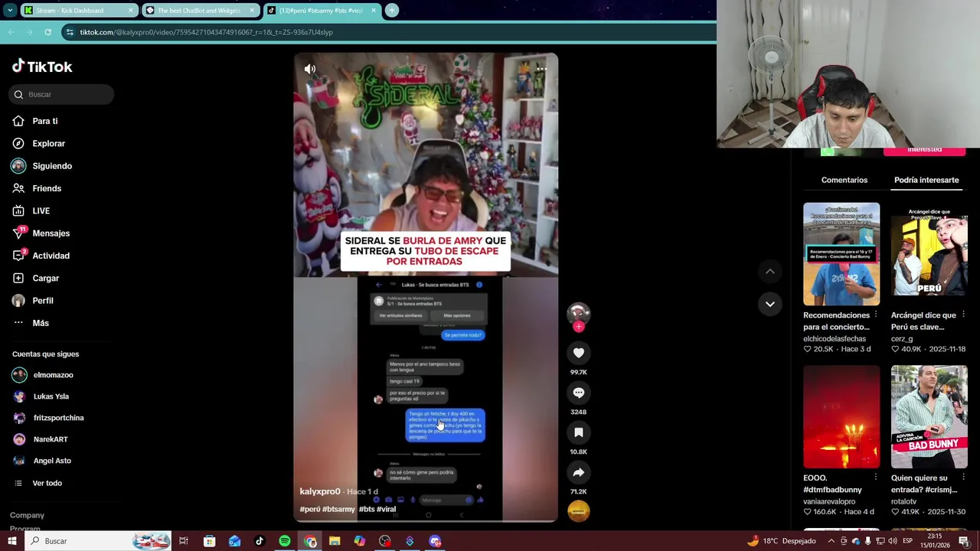
Task: Click the #perú hashtag
Action: point(309,509)
